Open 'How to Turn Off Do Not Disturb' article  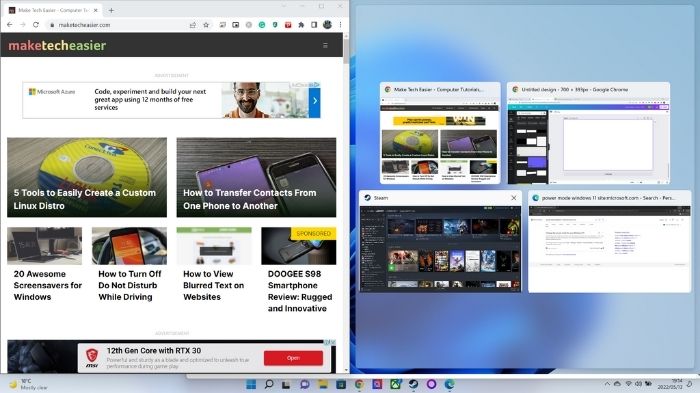pyautogui.click(x=129, y=285)
